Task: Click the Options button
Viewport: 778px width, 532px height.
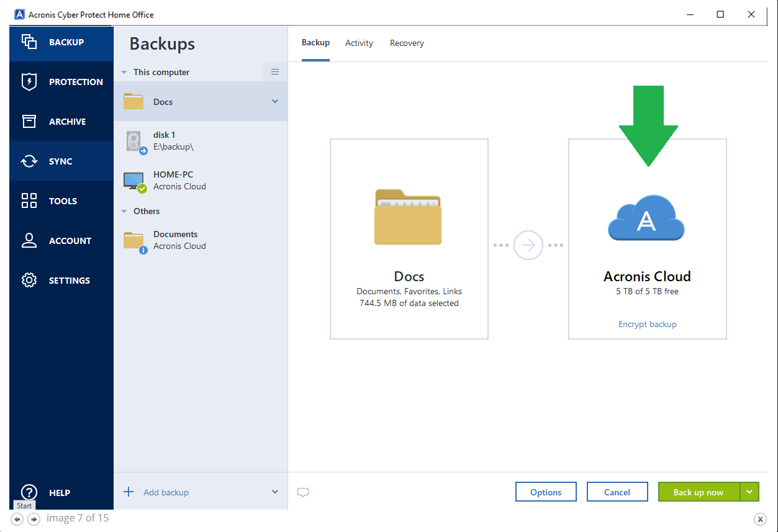Action: 546,492
